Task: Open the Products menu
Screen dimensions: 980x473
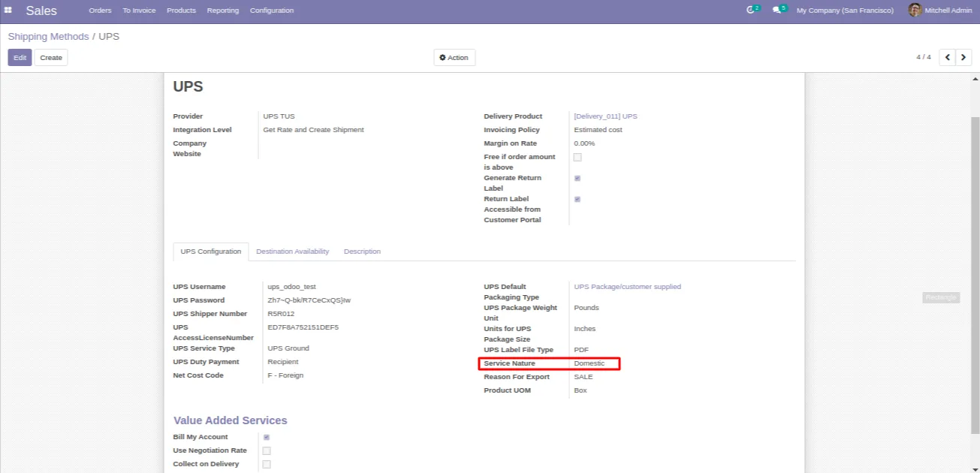Action: pyautogui.click(x=181, y=11)
